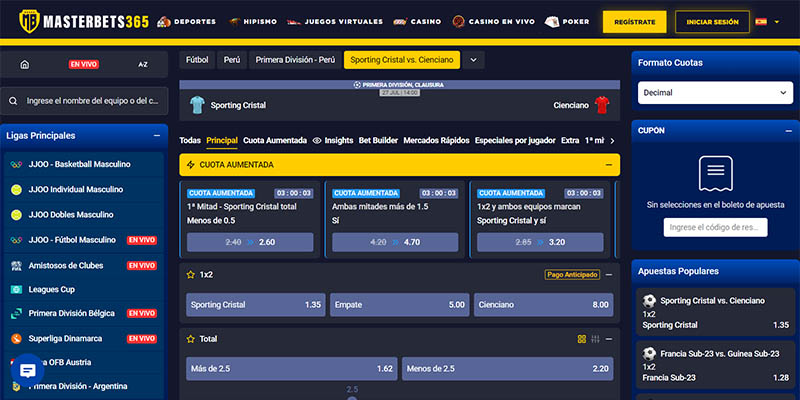Image resolution: width=800 pixels, height=400 pixels.
Task: Open the Decimal odds format dropdown
Action: [715, 93]
